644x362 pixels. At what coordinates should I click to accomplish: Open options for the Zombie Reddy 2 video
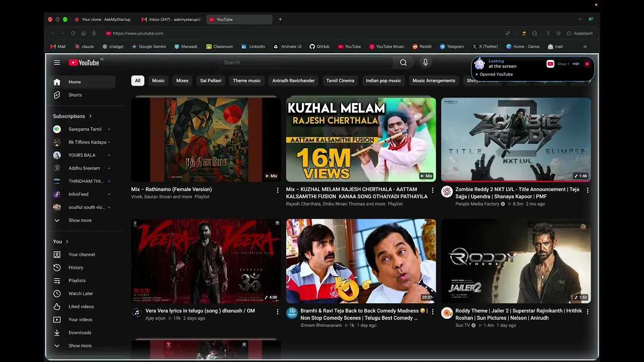(587, 191)
